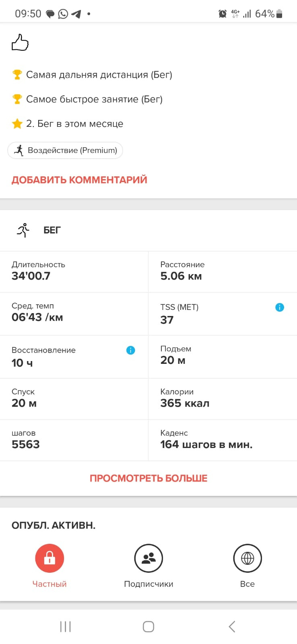This screenshot has width=297, height=644.
Task: Open the Длительность 34'00.7 cell
Action: [74, 272]
